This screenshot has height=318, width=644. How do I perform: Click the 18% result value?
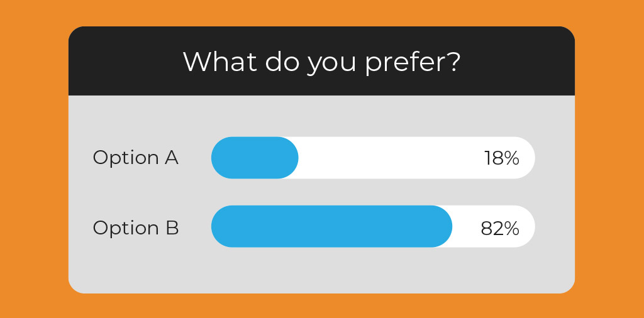[x=501, y=158]
